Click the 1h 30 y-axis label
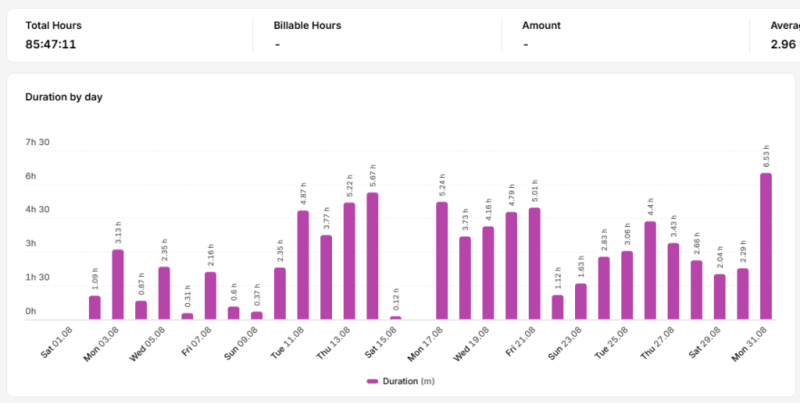The width and height of the screenshot is (800, 403). (38, 278)
